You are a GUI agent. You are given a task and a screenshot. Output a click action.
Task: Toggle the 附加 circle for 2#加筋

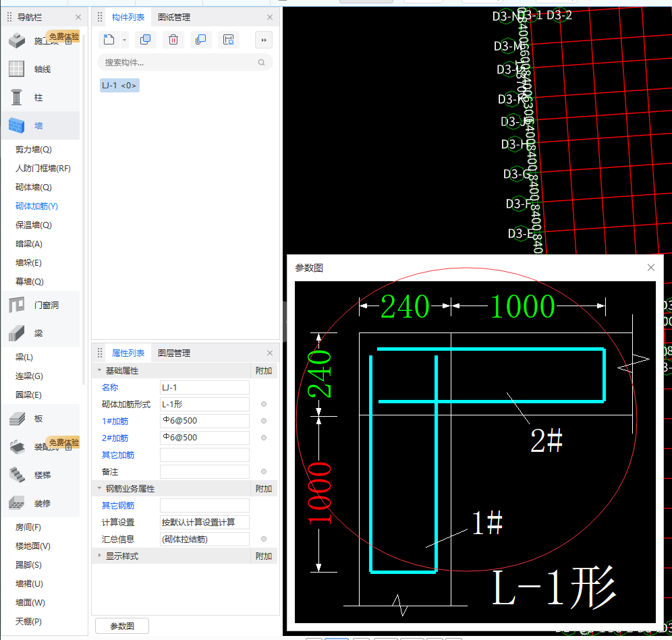coord(264,438)
